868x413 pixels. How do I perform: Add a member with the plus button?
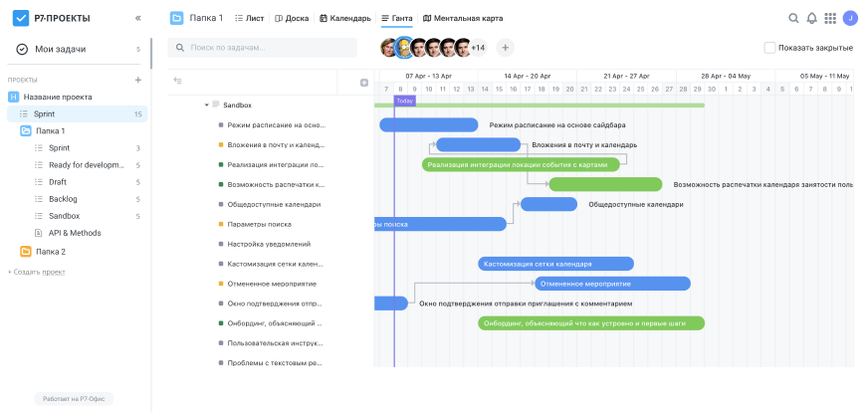pos(505,48)
